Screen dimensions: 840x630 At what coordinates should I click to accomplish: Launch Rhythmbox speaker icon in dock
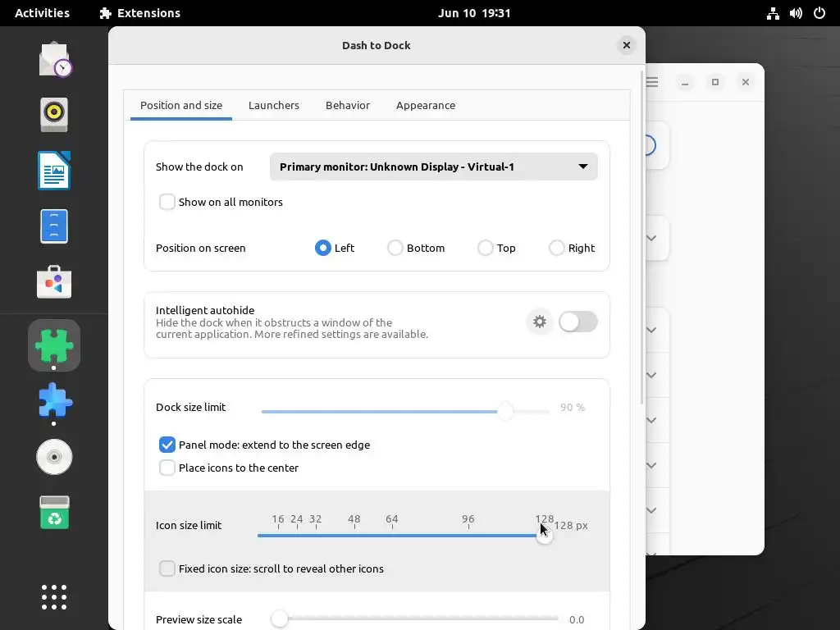coord(54,114)
